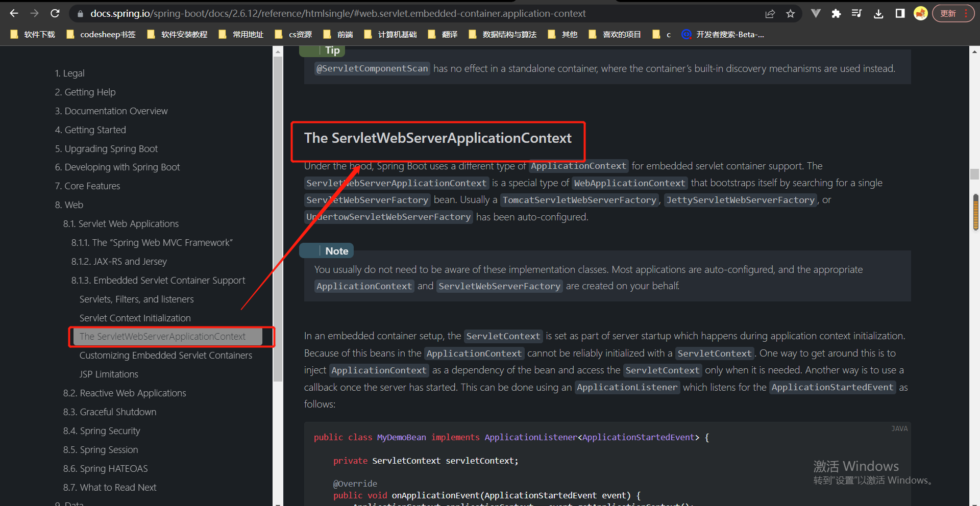This screenshot has height=506, width=980.
Task: Click the ApplicationStartedEvent inline code
Action: [x=832, y=387]
